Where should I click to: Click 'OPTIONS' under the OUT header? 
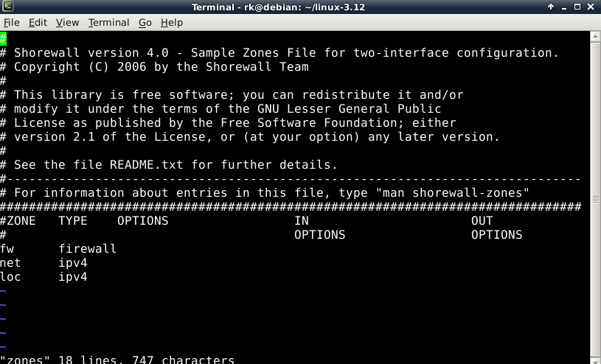coord(497,235)
